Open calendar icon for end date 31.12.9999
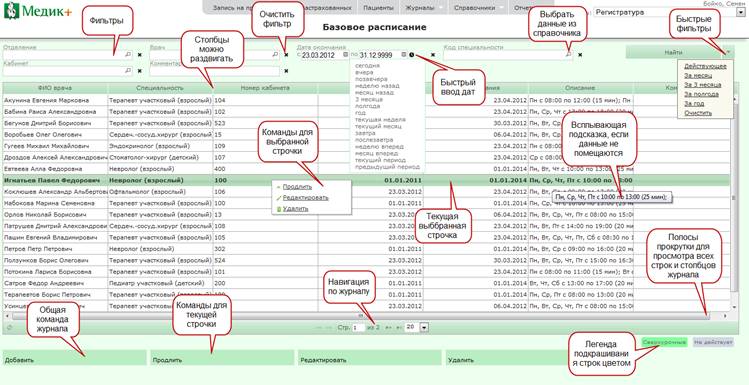Viewport: 749px width, 385px height. click(x=404, y=55)
